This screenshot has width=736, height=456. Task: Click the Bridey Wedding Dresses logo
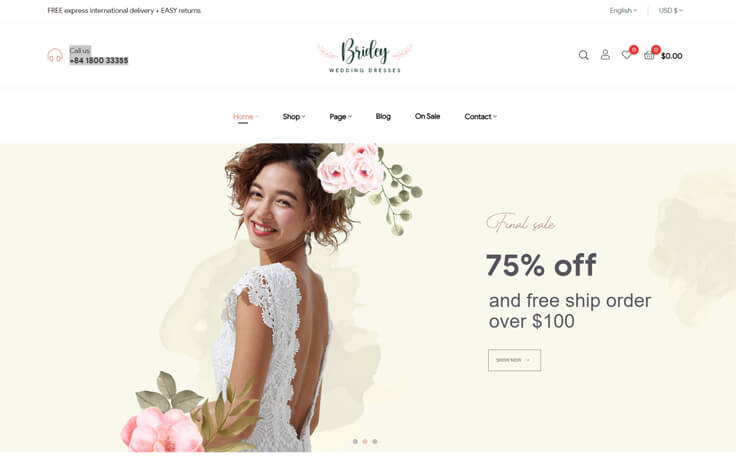365,55
